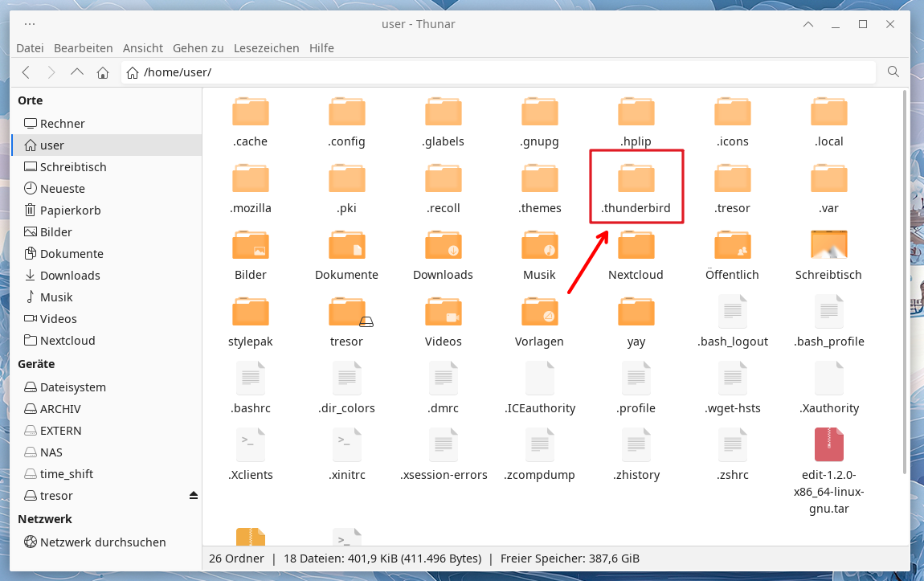Screen dimensions: 924x581
Task: Open Papierkorb in the sidebar
Action: coord(70,211)
